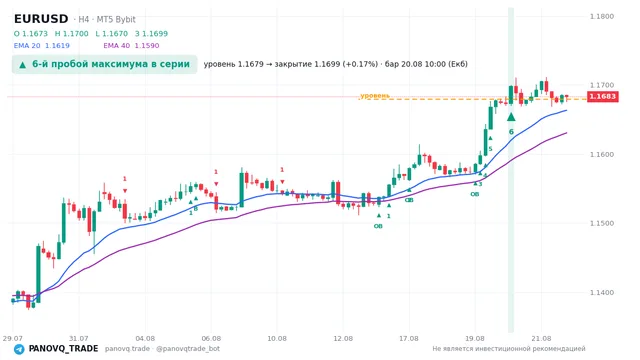The height and width of the screenshot is (360, 640).
Task: Click the 21.08 date axis label
Action: pos(541,338)
